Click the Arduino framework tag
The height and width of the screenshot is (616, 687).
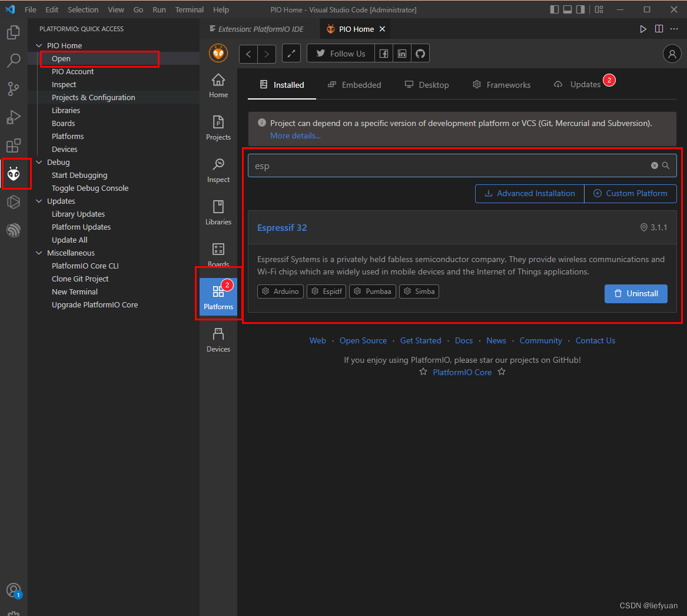280,292
